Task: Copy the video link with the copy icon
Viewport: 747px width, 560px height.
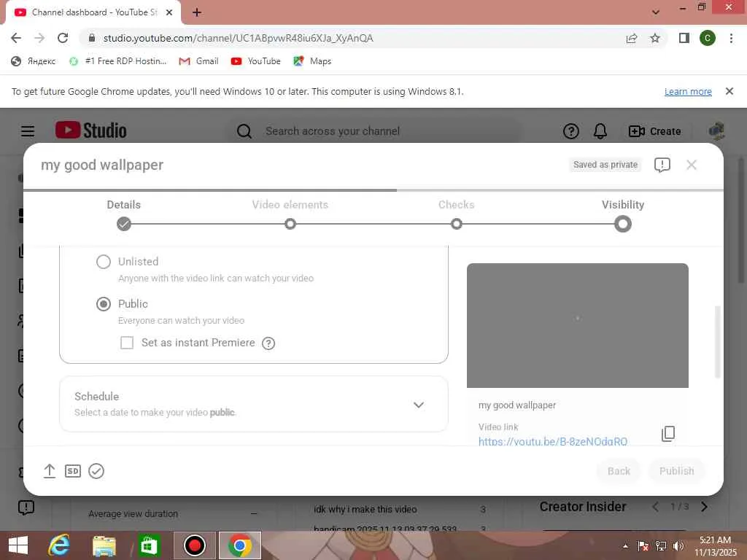Action: pyautogui.click(x=668, y=433)
